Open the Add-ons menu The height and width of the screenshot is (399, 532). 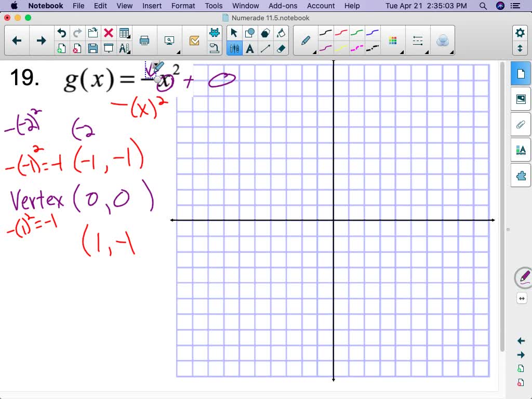pyautogui.click(x=283, y=6)
